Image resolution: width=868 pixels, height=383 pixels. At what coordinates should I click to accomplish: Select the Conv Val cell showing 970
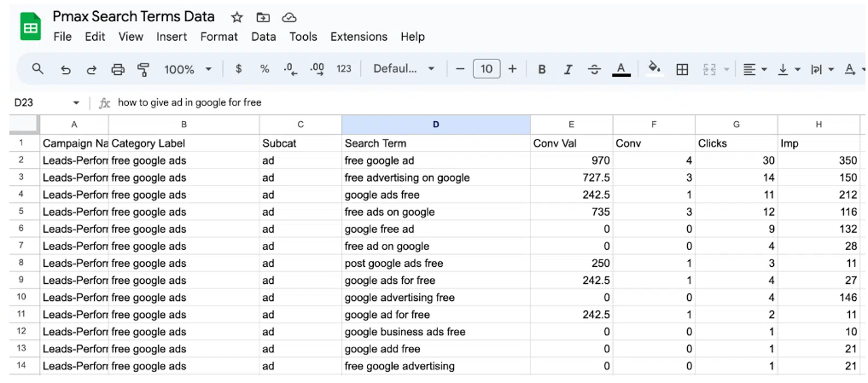571,160
